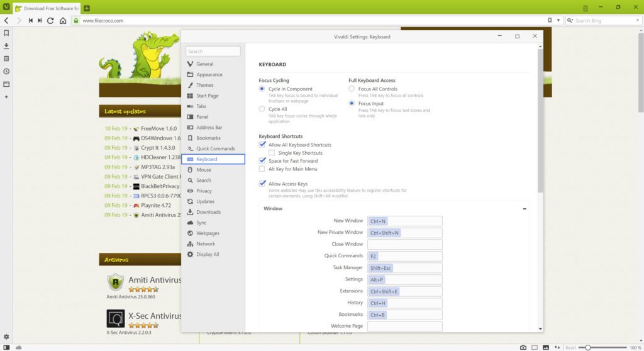Viewport: 644px width, 351px height.
Task: Open Appearance settings section
Action: (x=213, y=75)
